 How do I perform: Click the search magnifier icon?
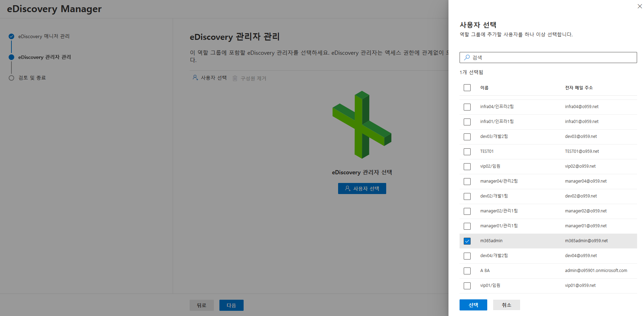[x=467, y=58]
